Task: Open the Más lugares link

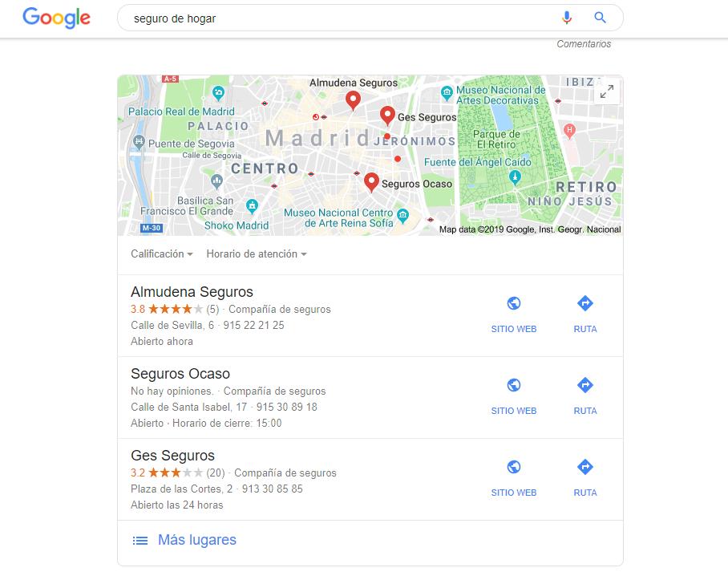Action: 197,540
